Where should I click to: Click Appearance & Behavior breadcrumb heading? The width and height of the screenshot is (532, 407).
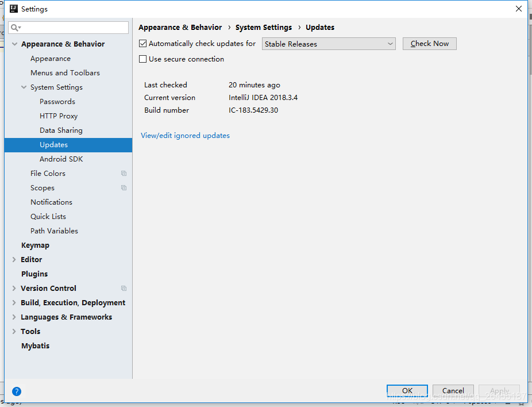[180, 28]
